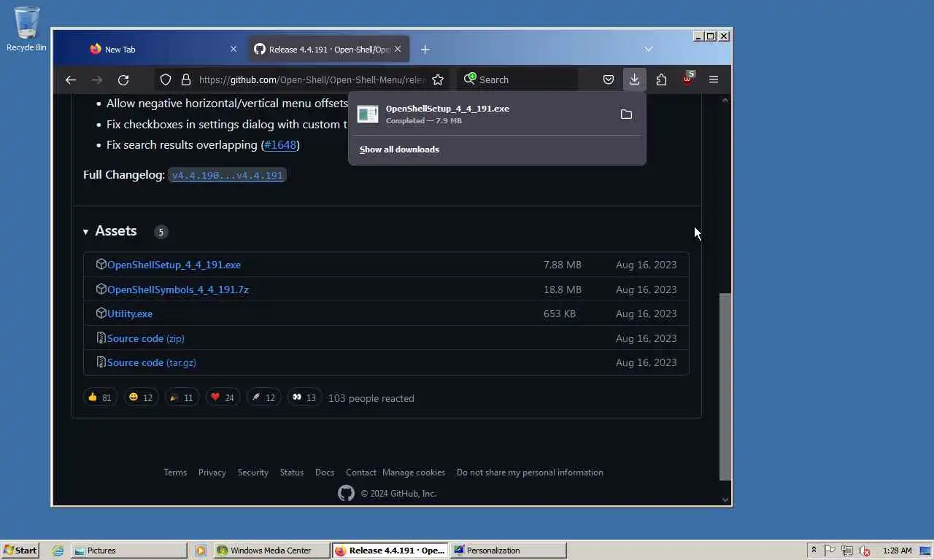This screenshot has height=560, width=934.
Task: Download OpenShellSymbols_4_4_191.7z asset
Action: pyautogui.click(x=178, y=289)
